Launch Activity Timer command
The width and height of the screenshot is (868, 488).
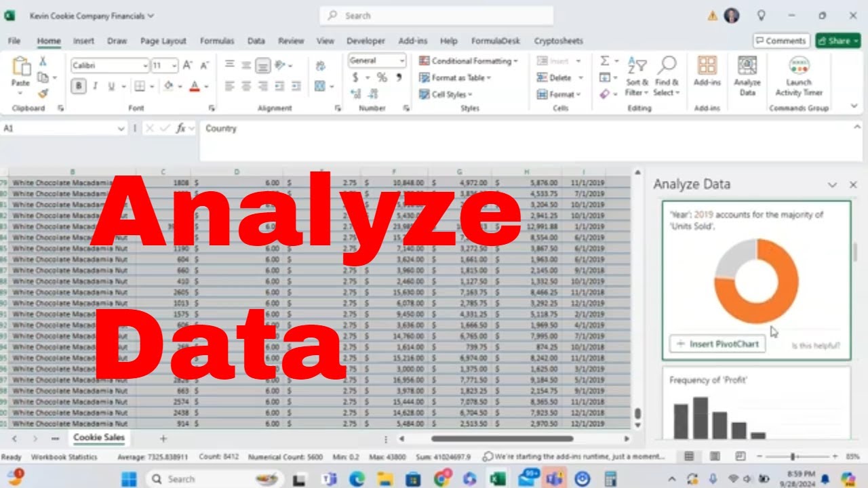click(x=799, y=76)
